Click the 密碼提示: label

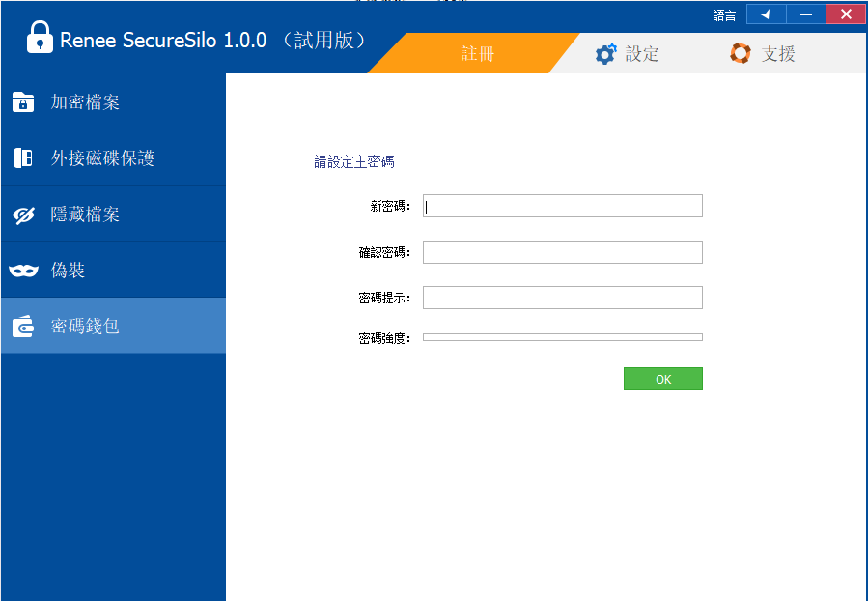[x=384, y=299]
